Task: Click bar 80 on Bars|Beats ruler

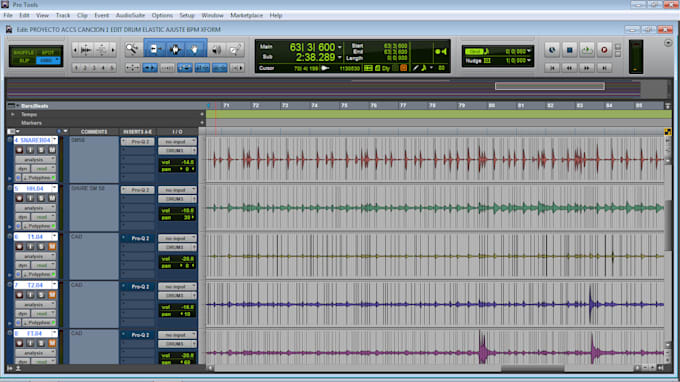Action: pos(492,106)
